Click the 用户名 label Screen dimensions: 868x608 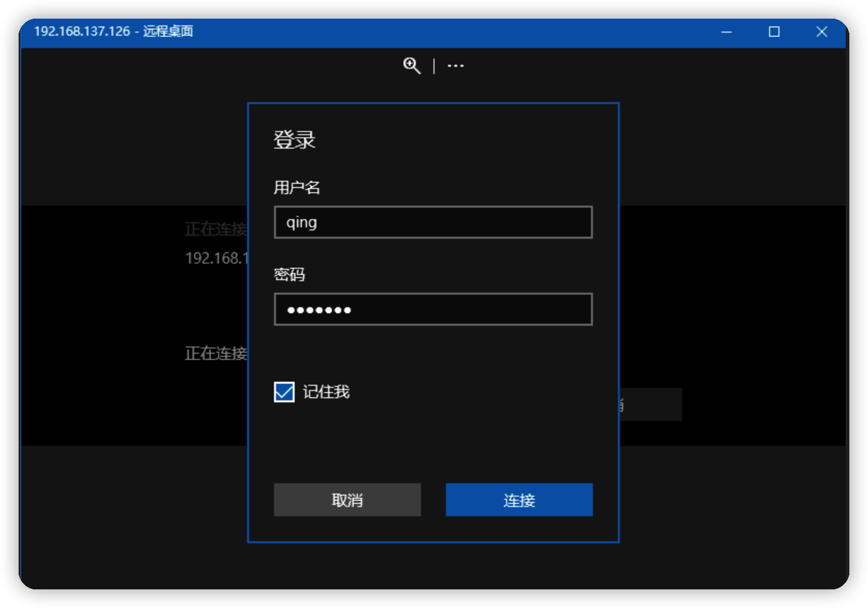coord(297,187)
